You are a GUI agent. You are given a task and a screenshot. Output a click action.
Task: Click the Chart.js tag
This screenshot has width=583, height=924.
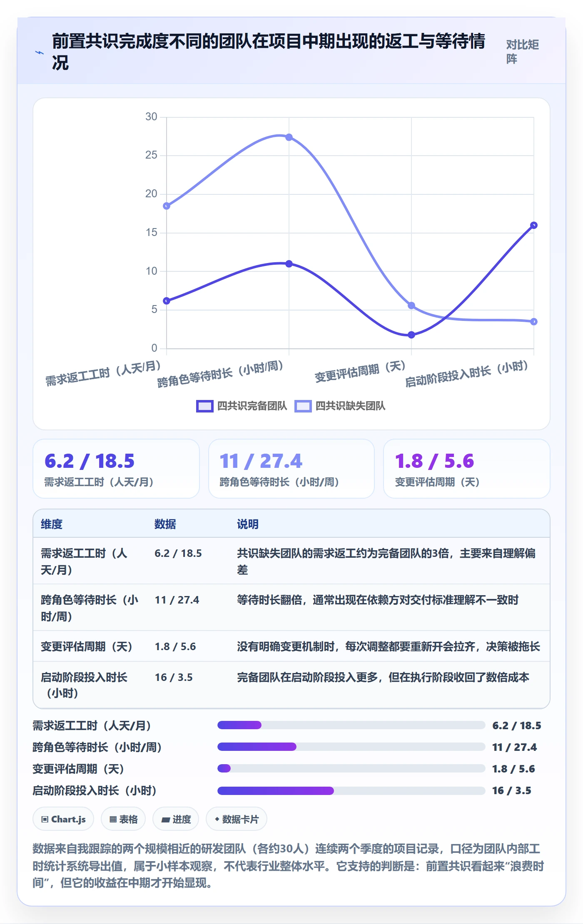coord(63,819)
